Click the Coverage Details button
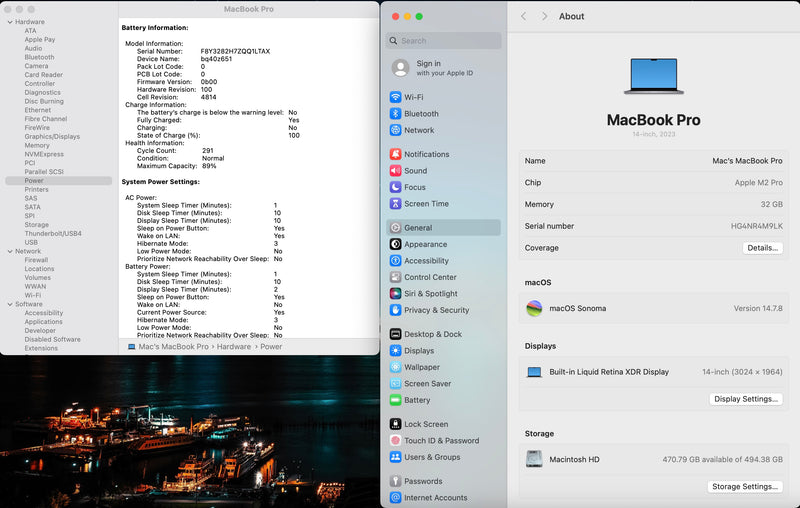 (x=762, y=248)
